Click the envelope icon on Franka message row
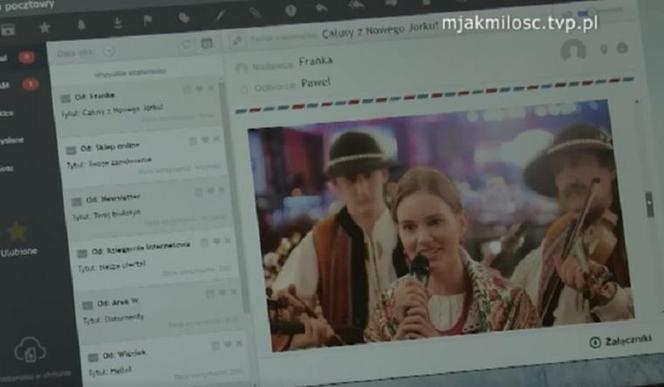Viewport: 664px width, 387px height. [65, 99]
